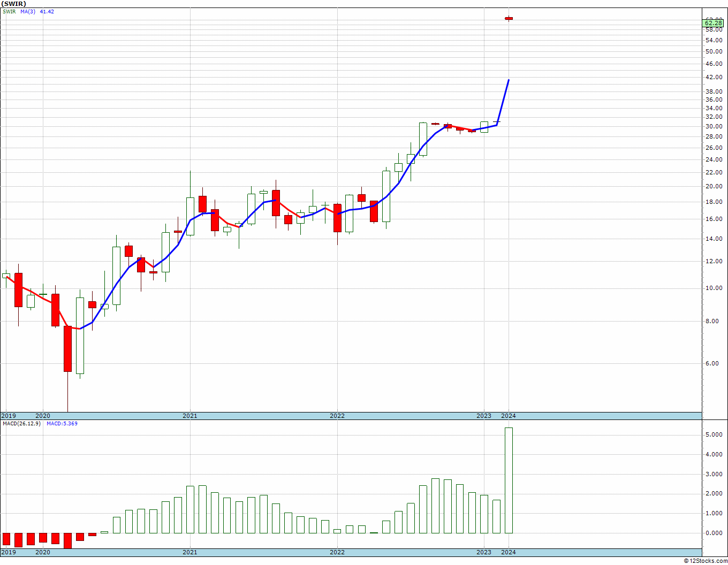This screenshot has width=728, height=565.
Task: Click the 22.00 price axis label
Action: [x=714, y=172]
